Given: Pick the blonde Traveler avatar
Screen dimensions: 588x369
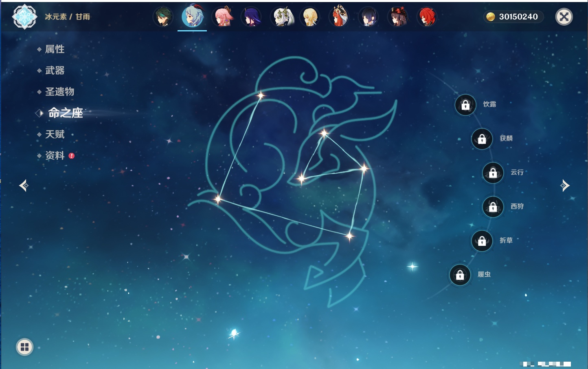Looking at the screenshot, I should [310, 17].
